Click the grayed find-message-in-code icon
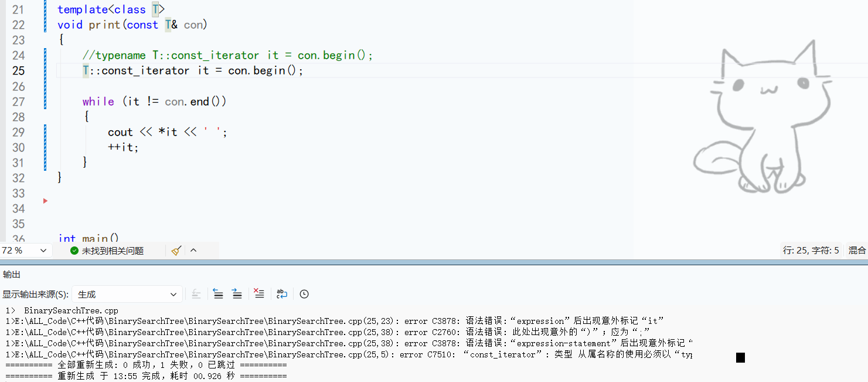The image size is (868, 382). pos(196,294)
